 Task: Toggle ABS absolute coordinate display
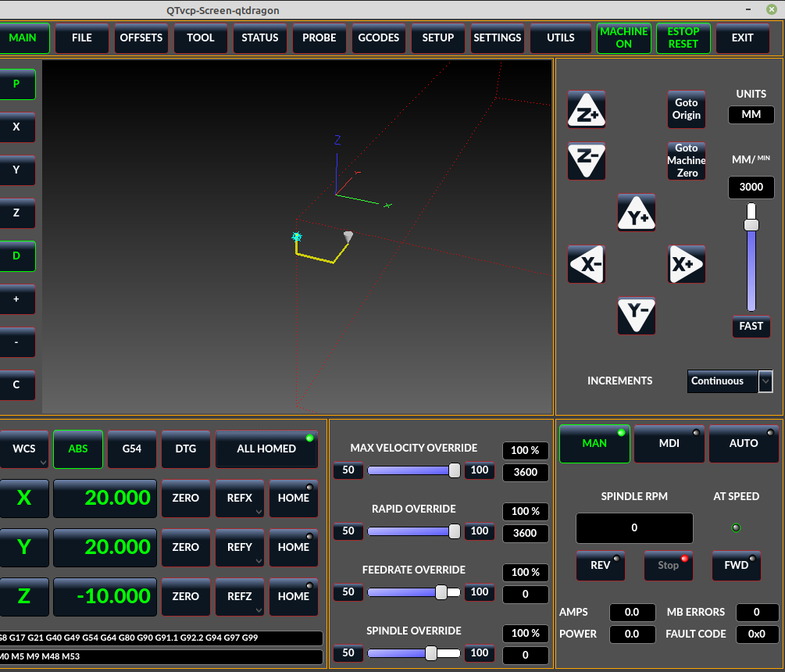pyautogui.click(x=78, y=449)
